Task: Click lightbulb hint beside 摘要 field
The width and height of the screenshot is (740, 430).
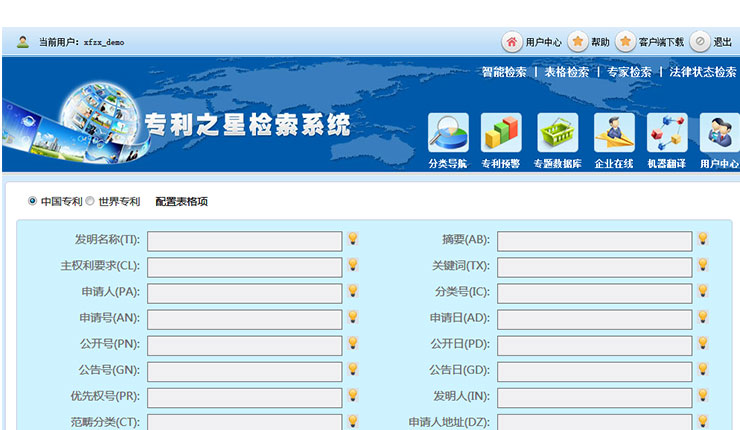Action: click(x=702, y=239)
